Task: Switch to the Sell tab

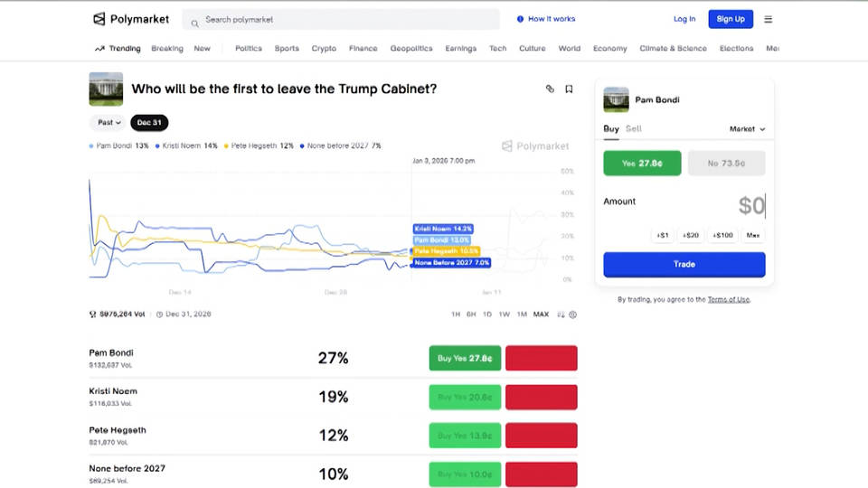Action: pyautogui.click(x=634, y=128)
